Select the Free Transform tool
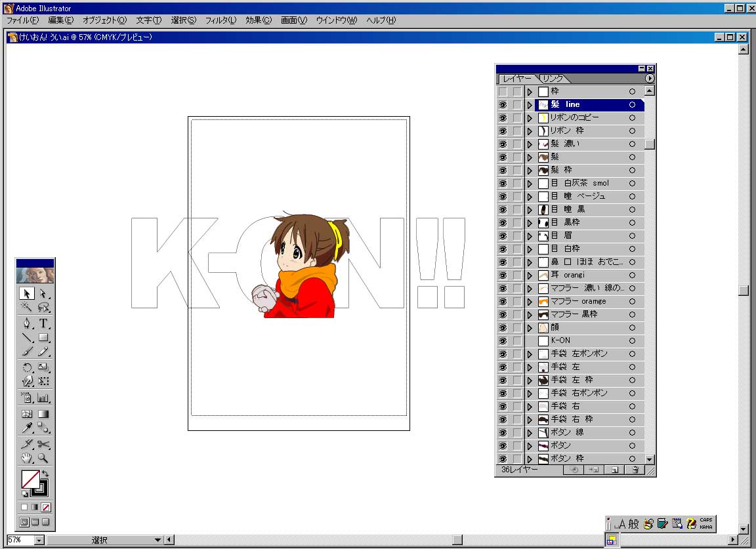756x549 pixels. [x=43, y=381]
